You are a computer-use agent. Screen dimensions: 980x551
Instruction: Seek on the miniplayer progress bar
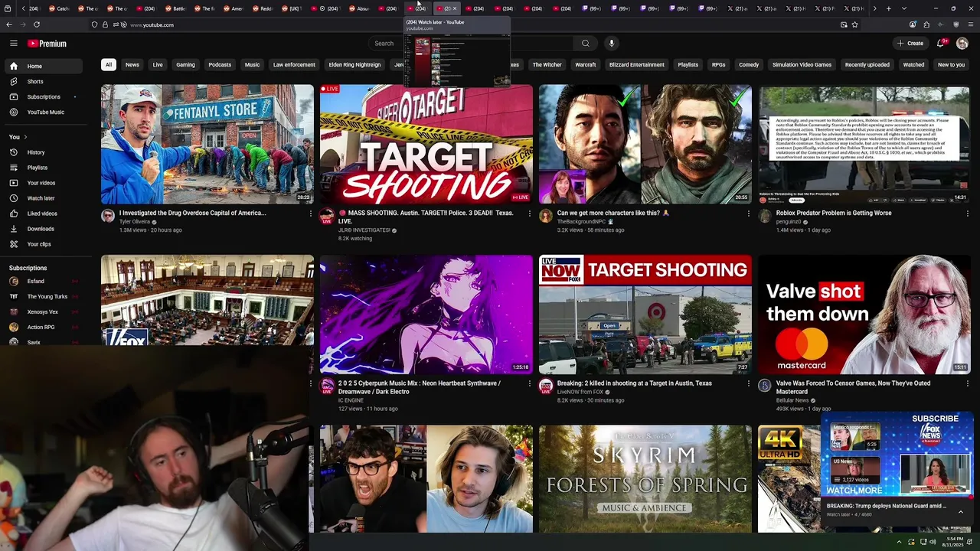click(x=897, y=498)
